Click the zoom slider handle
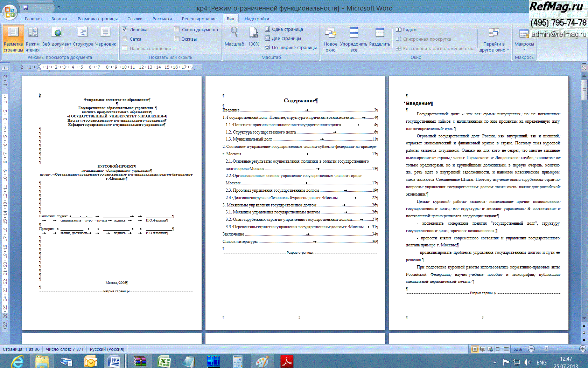The height and width of the screenshot is (368, 588). [x=546, y=349]
